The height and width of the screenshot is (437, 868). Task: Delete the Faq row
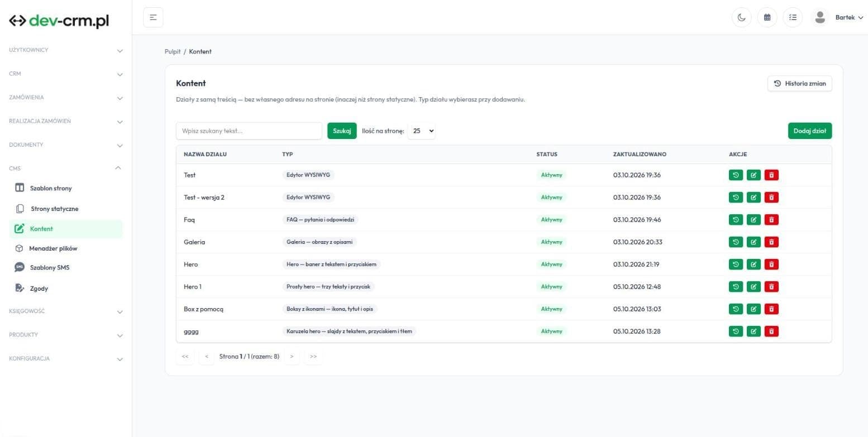click(771, 220)
